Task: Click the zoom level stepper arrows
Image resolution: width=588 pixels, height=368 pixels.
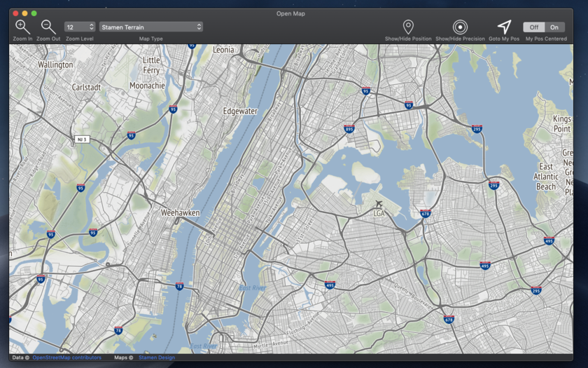Action: (92, 27)
